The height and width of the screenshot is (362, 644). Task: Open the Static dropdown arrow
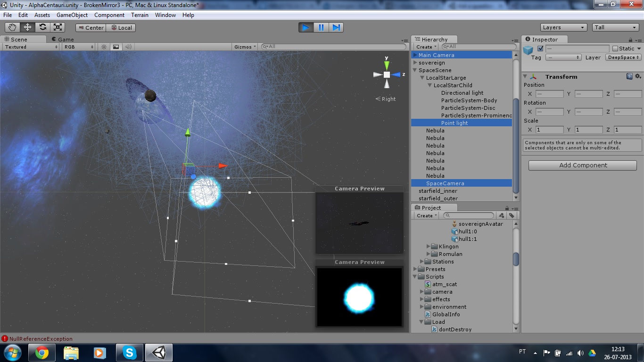point(639,49)
